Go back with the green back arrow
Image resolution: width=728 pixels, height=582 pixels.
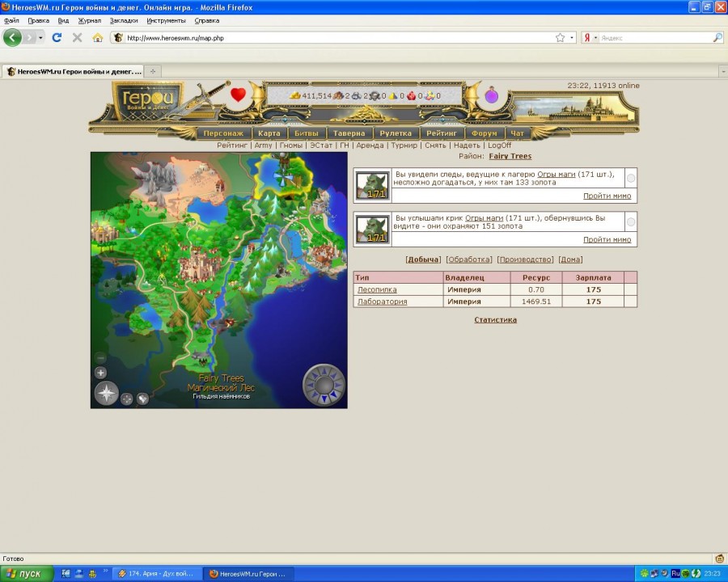click(x=12, y=38)
